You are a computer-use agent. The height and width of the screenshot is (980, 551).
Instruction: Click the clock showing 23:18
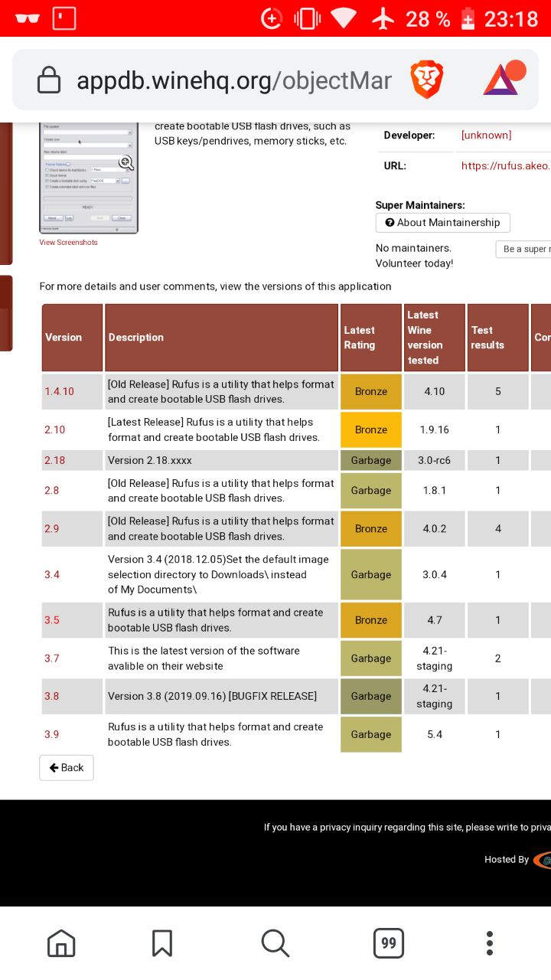[511, 18]
